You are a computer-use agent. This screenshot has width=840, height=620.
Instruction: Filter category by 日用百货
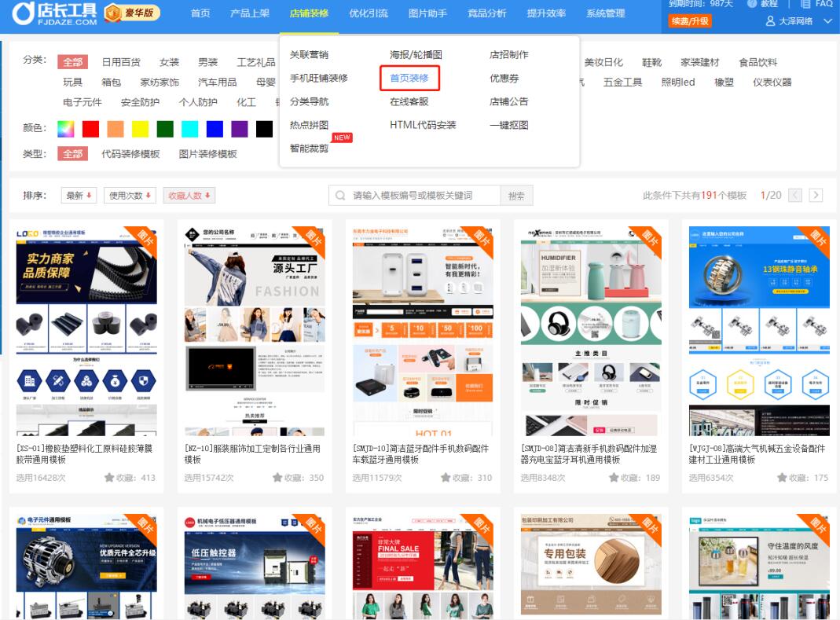coord(121,62)
